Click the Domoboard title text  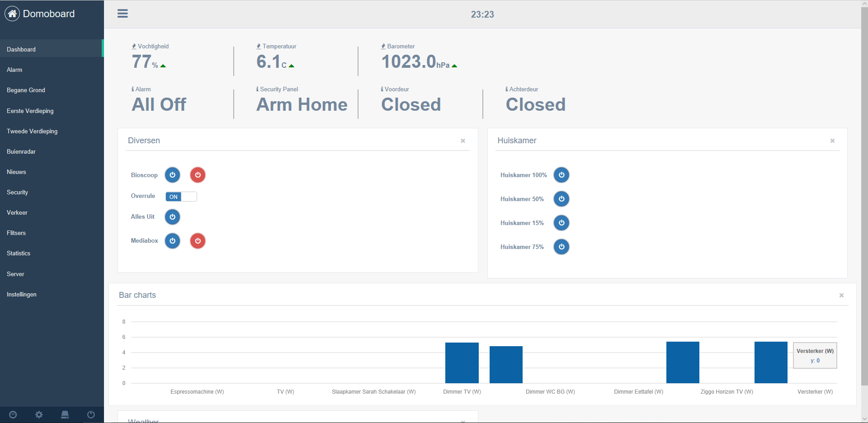click(x=49, y=14)
